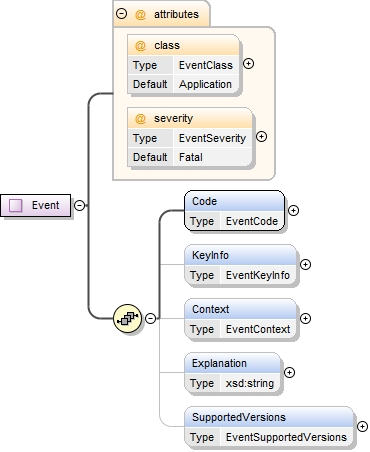Click the Type label in class attribute
This screenshot has height=452, width=370.
pyautogui.click(x=145, y=65)
